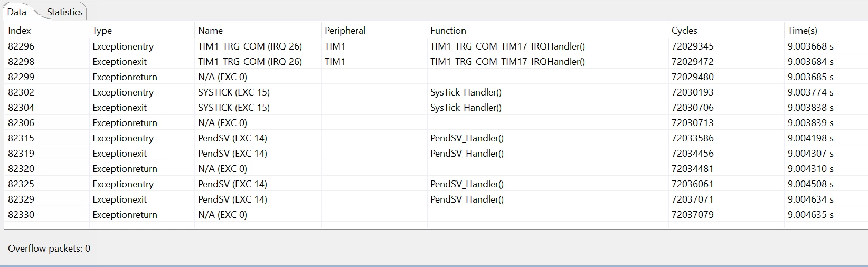Click cycles value 72030193
The height and width of the screenshot is (267, 868).
[692, 92]
